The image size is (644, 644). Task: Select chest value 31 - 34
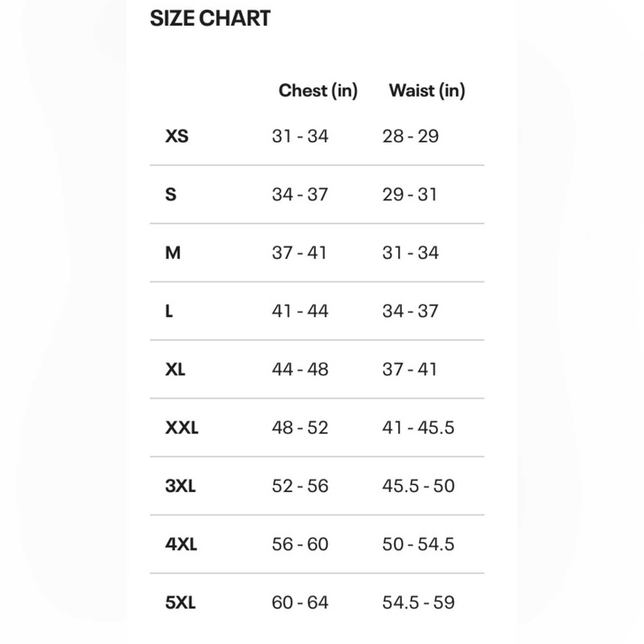tap(300, 136)
